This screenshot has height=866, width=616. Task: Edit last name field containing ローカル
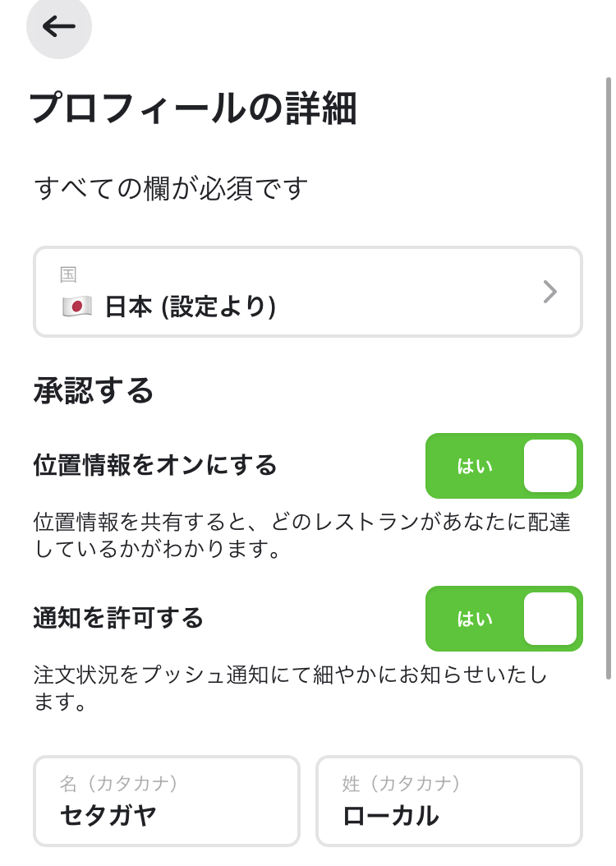click(449, 801)
